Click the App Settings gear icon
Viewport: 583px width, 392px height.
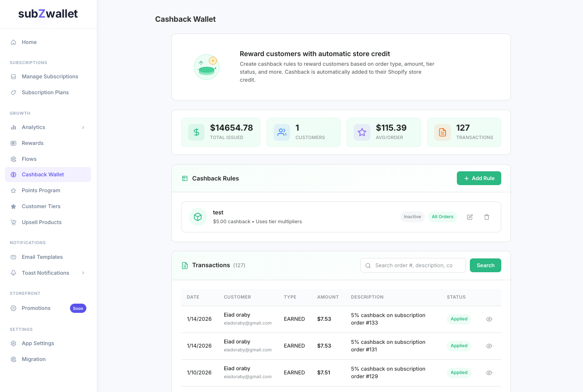pos(13,343)
